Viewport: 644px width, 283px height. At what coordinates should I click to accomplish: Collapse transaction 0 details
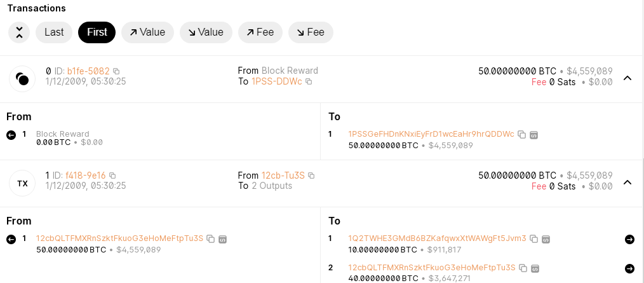point(627,78)
